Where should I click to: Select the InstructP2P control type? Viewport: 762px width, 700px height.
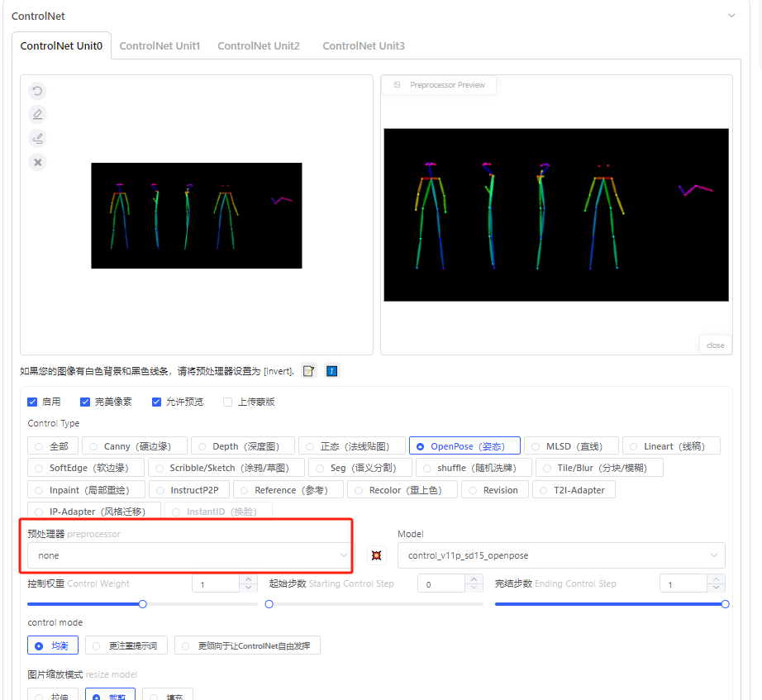tap(189, 490)
